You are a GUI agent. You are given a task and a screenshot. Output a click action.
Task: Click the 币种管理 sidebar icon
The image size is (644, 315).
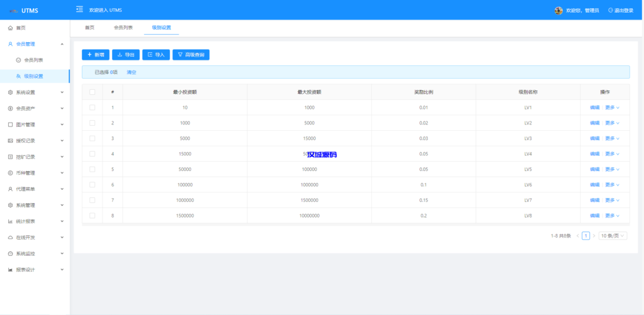(x=10, y=173)
